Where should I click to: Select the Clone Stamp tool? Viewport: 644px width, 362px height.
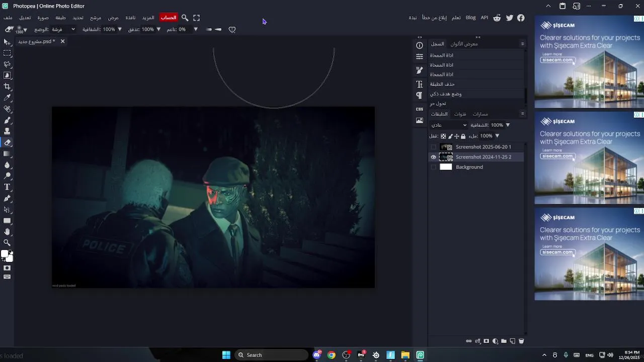pyautogui.click(x=7, y=131)
